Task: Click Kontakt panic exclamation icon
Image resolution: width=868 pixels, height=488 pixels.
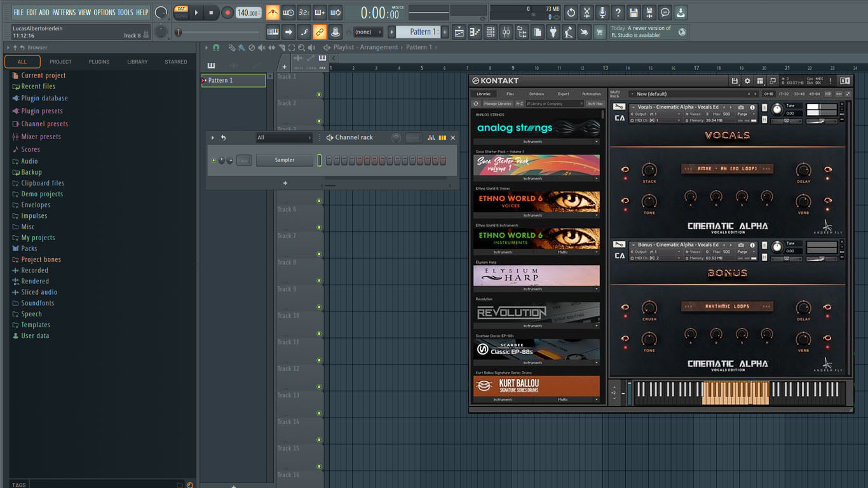Action: [830, 81]
